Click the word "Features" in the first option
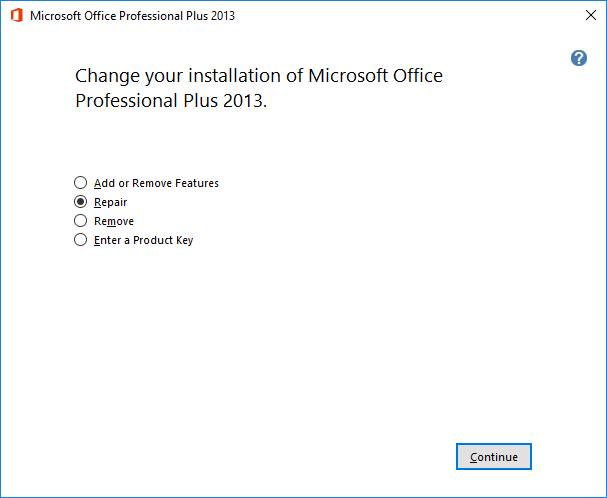 [196, 183]
